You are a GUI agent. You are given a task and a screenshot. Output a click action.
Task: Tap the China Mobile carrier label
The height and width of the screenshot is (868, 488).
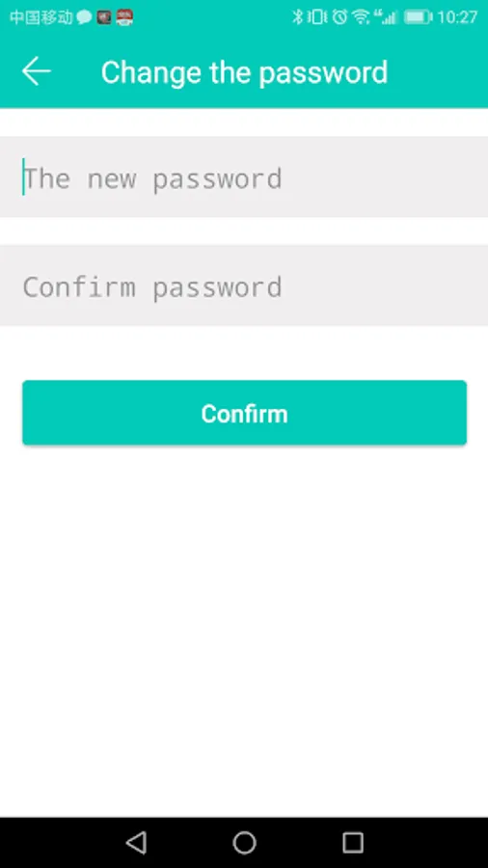41,17
